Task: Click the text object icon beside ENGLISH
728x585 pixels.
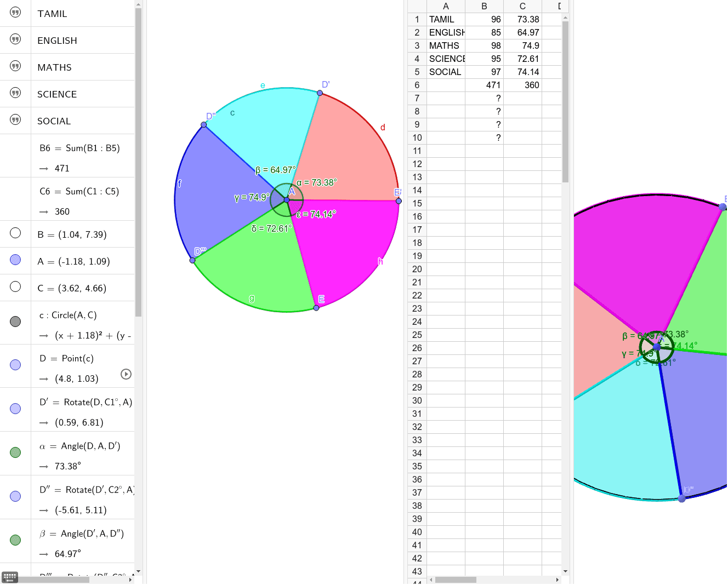Action: [15, 39]
